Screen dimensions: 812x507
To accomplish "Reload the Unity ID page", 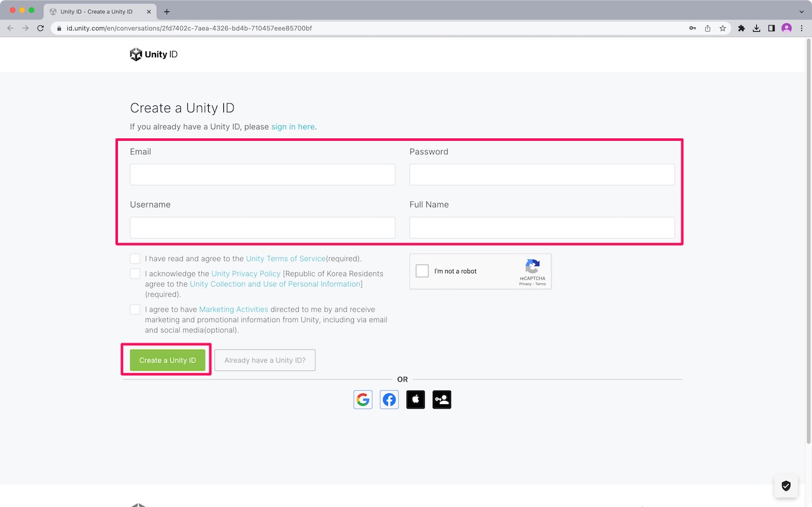I will pos(41,29).
